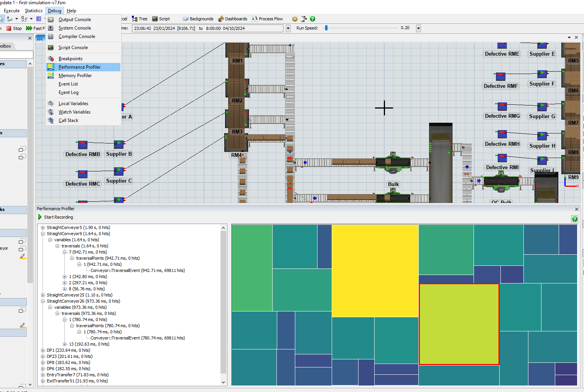This screenshot has width=584, height=392.
Task: Open Script Console from the Debug menu
Action: pos(73,48)
